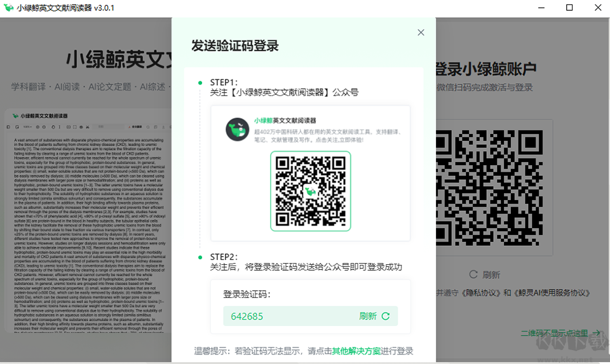
Task: Click the refresh circle icon under background QR code
Action: click(473, 274)
